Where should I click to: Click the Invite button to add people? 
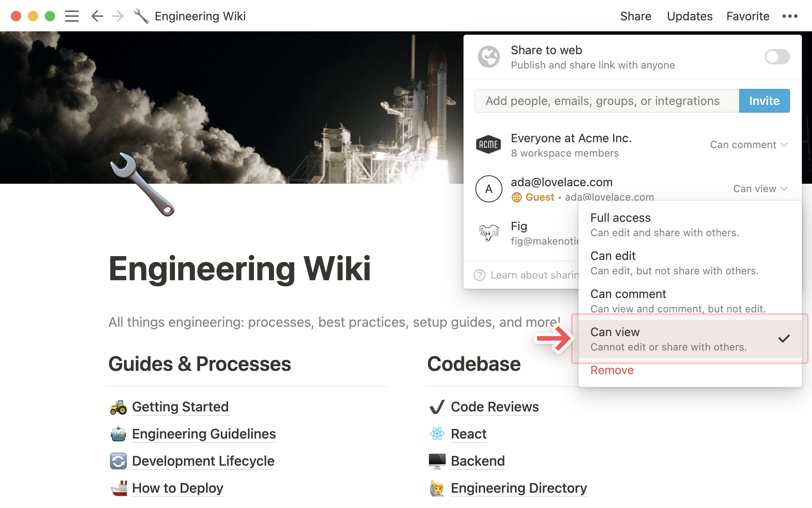[764, 101]
